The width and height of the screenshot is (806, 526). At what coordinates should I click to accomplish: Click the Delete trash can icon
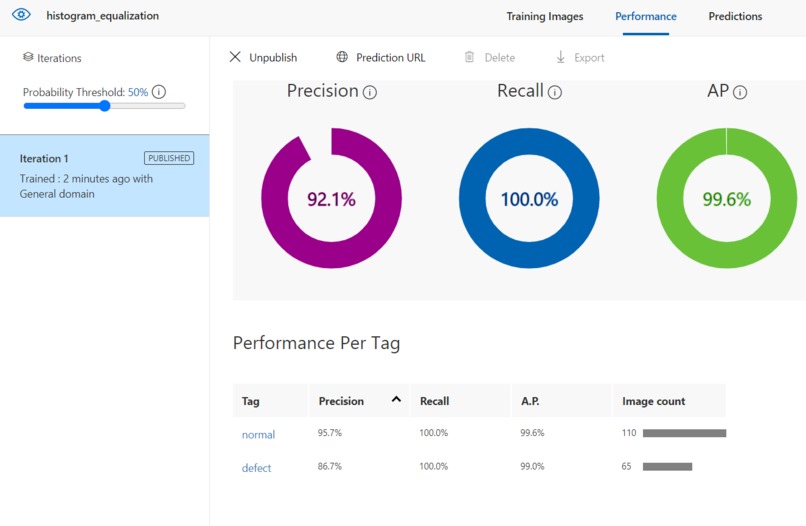tap(469, 57)
